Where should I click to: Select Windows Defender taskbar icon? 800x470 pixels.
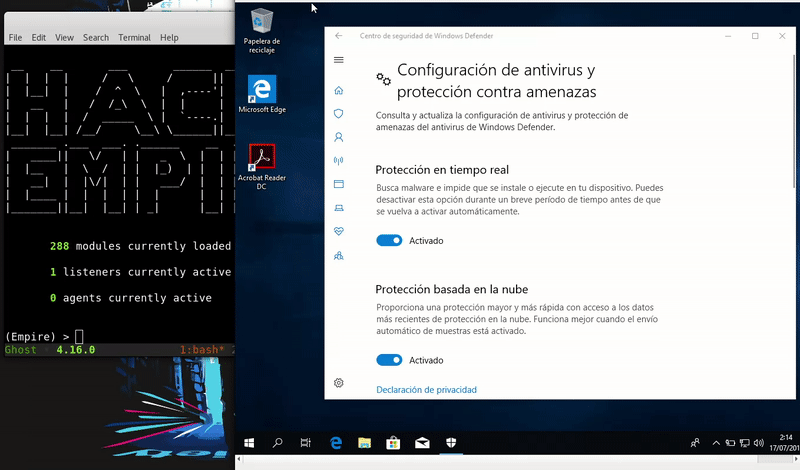pyautogui.click(x=451, y=443)
